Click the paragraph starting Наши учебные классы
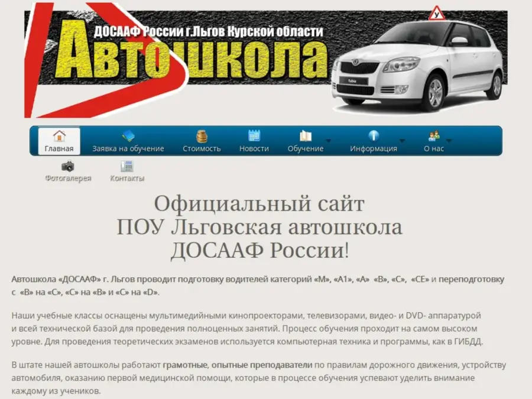The height and width of the screenshot is (399, 532). point(247,329)
